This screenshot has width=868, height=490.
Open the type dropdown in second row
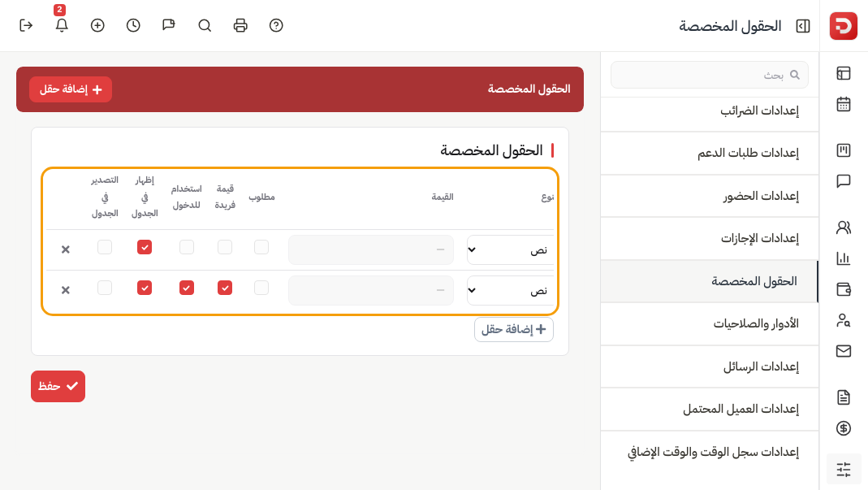[x=511, y=290]
